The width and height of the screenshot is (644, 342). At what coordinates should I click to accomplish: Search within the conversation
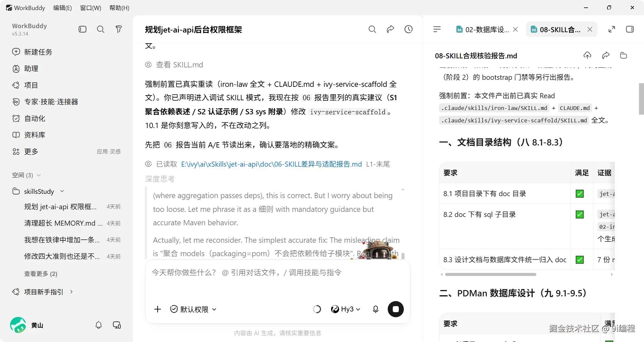372,29
